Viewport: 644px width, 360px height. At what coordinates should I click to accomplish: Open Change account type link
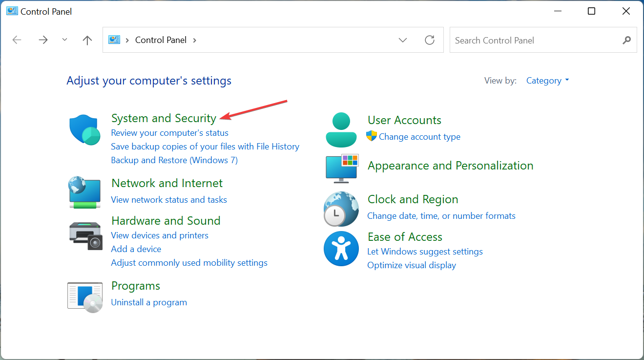tap(419, 137)
